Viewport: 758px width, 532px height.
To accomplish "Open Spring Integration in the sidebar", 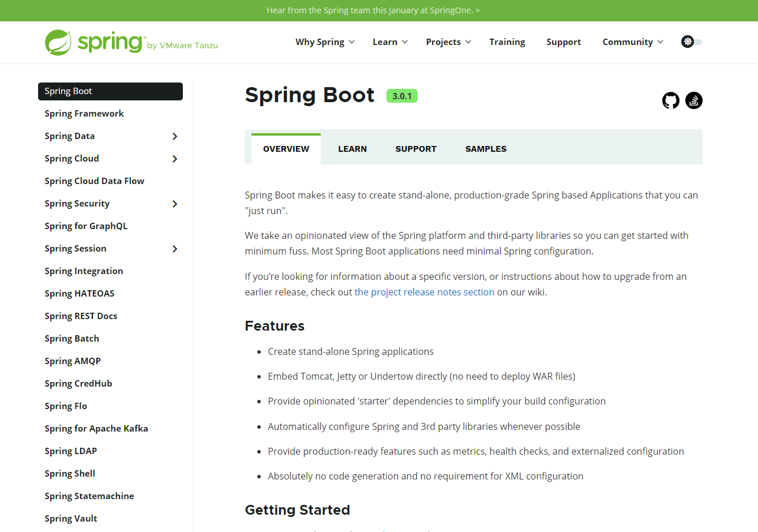I will pos(84,271).
